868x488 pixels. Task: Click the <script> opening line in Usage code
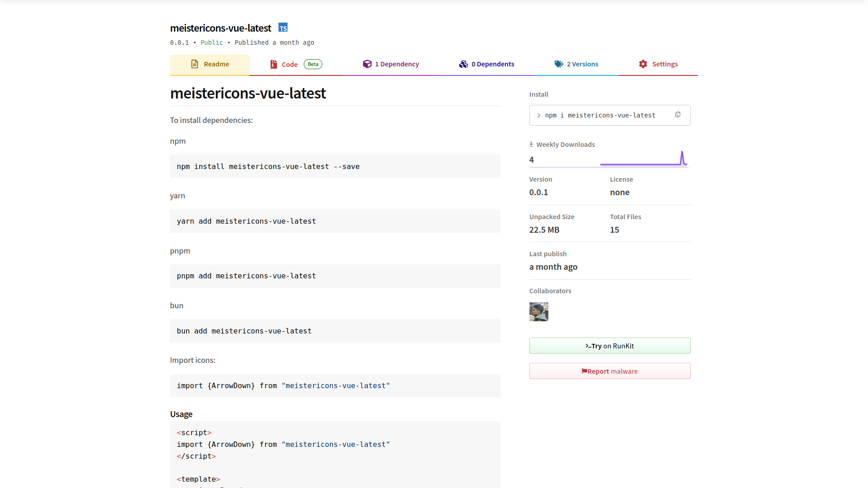(x=194, y=433)
